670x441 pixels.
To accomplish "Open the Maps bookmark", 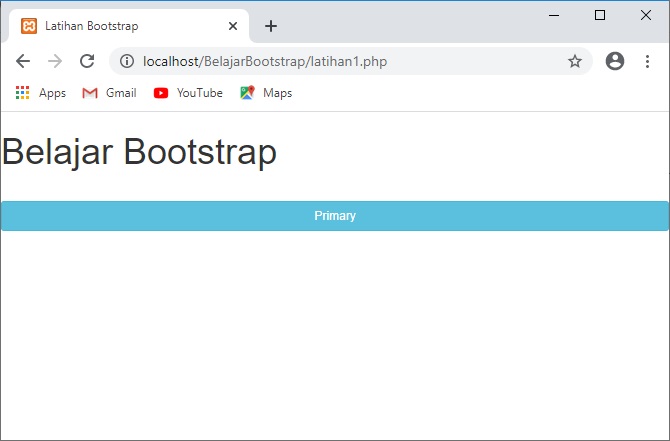I will [x=266, y=93].
